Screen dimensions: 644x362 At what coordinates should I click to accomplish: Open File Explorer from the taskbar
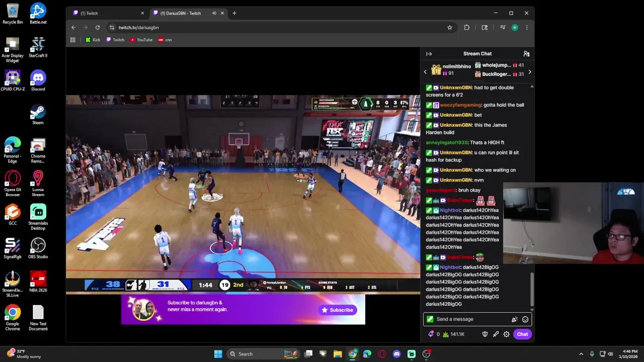pyautogui.click(x=338, y=354)
